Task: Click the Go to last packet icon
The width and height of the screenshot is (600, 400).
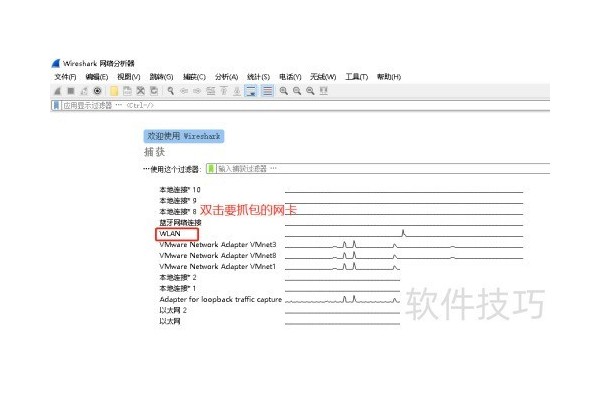Action: pos(237,91)
